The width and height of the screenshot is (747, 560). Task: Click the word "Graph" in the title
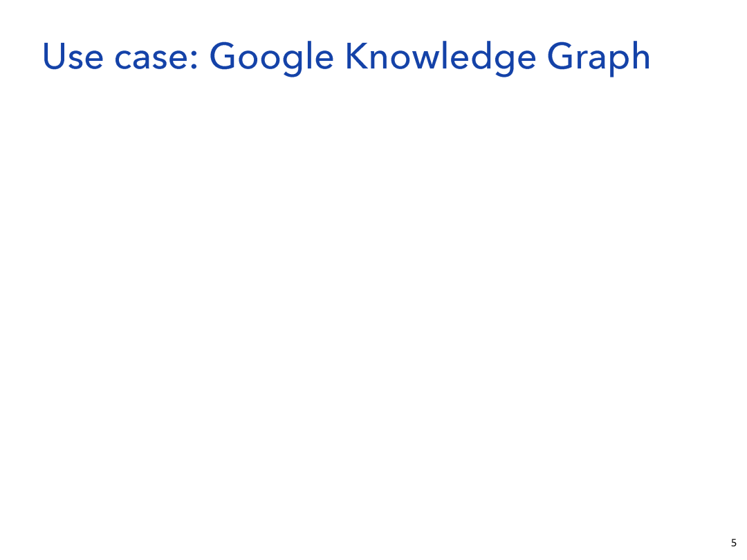coord(599,57)
